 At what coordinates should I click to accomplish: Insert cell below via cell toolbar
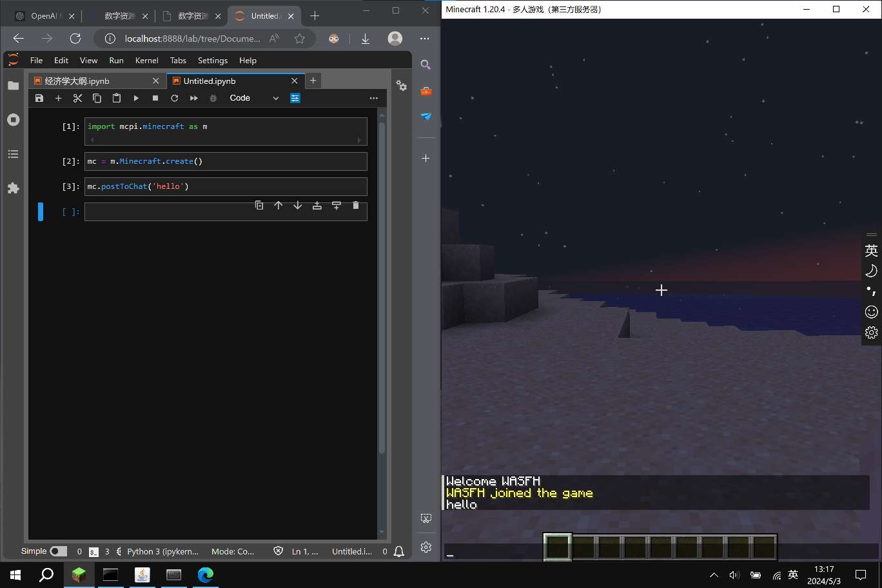[x=336, y=205]
